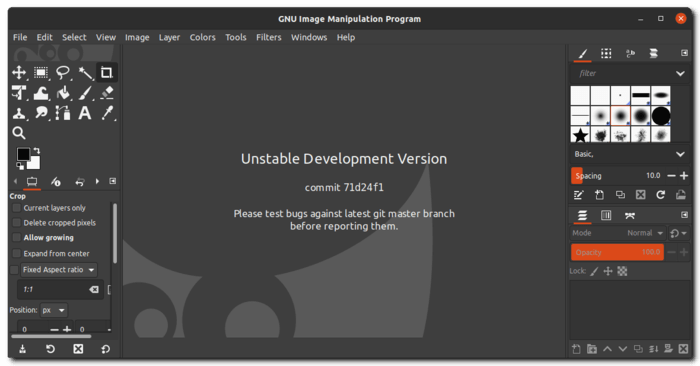Refresh the brushes list

click(x=661, y=195)
